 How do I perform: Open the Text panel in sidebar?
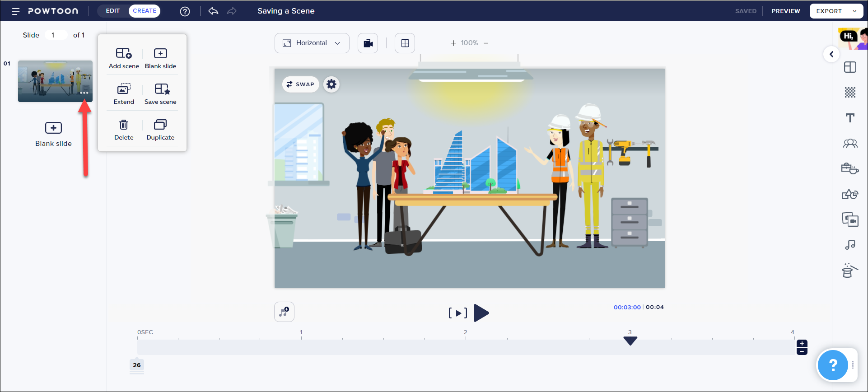coord(850,118)
